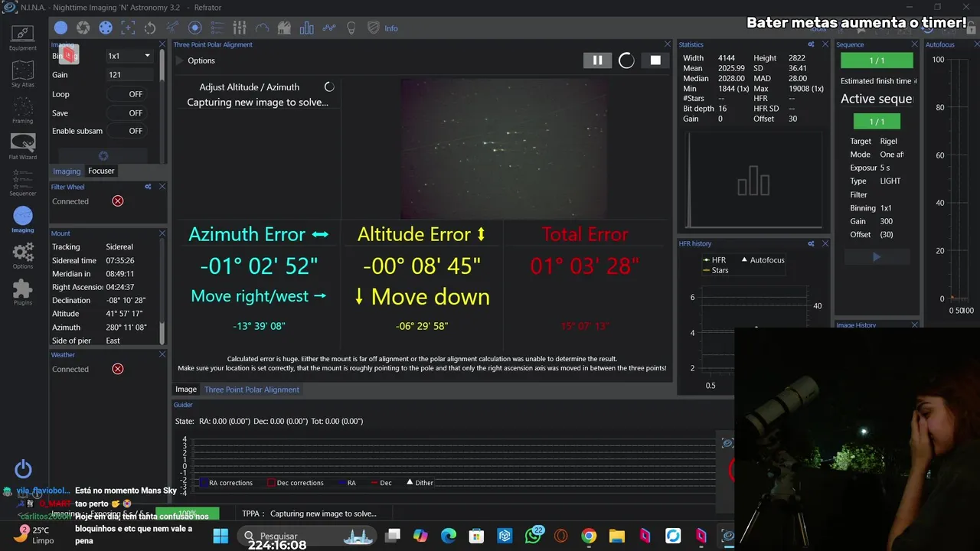Switch to the Imaging tab in camera panel

67,171
